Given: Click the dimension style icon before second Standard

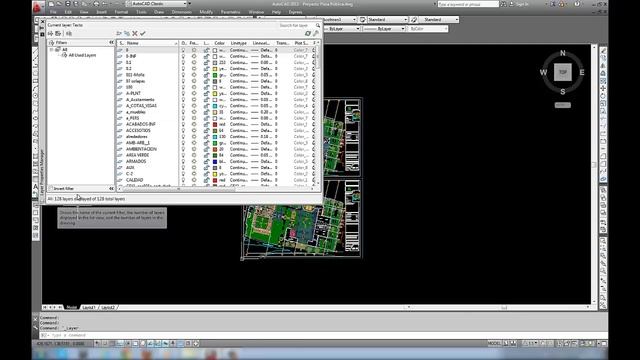Looking at the screenshot, I should [x=414, y=20].
